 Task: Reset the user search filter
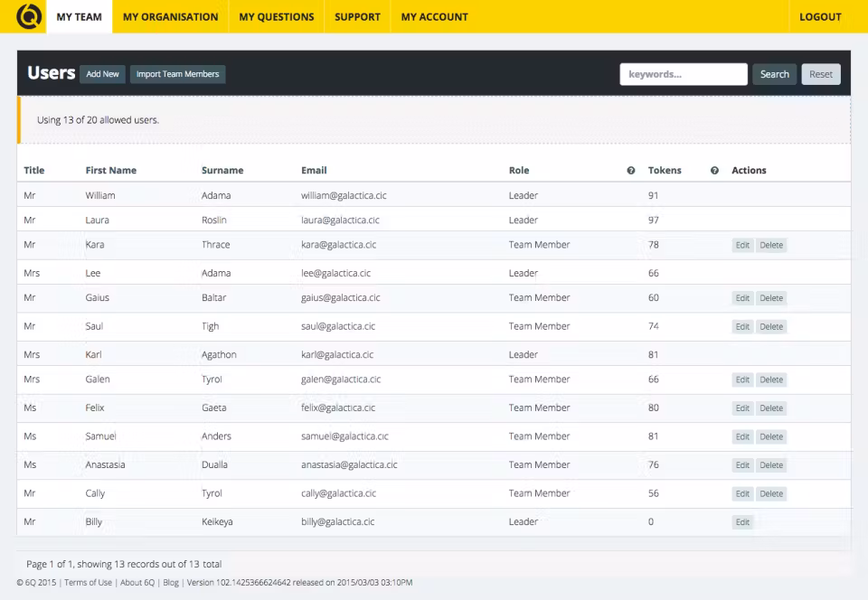click(821, 74)
